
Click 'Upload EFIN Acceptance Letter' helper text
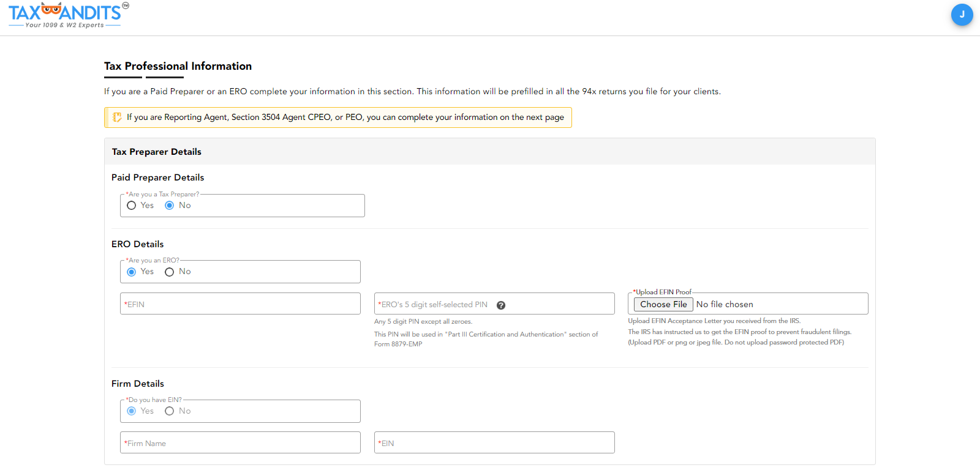pos(714,321)
